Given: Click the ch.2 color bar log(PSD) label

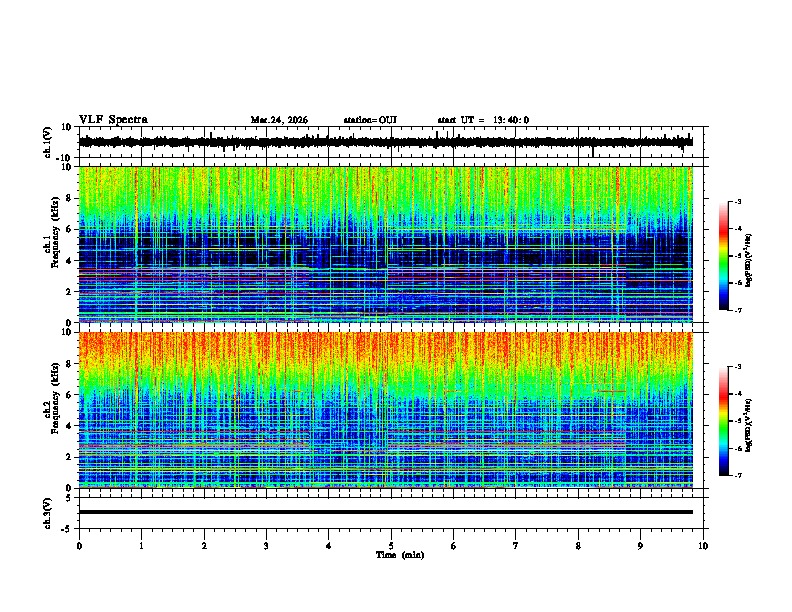Looking at the screenshot, I should click(x=748, y=426).
